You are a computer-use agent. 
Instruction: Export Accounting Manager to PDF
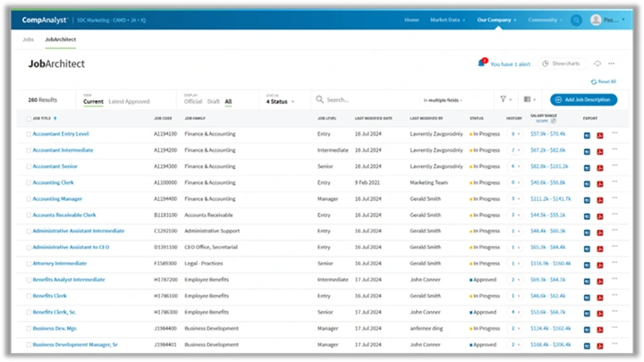pos(600,200)
